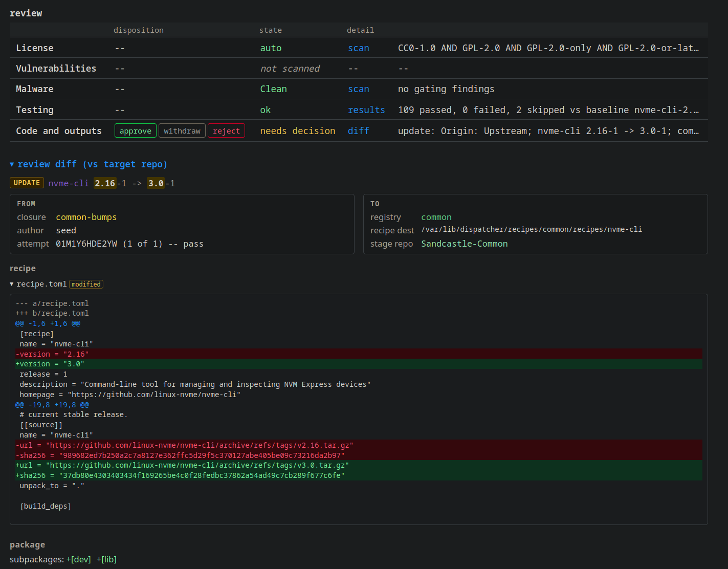Click the +[dev] subpackage label
The image size is (728, 569).
pyautogui.click(x=79, y=560)
